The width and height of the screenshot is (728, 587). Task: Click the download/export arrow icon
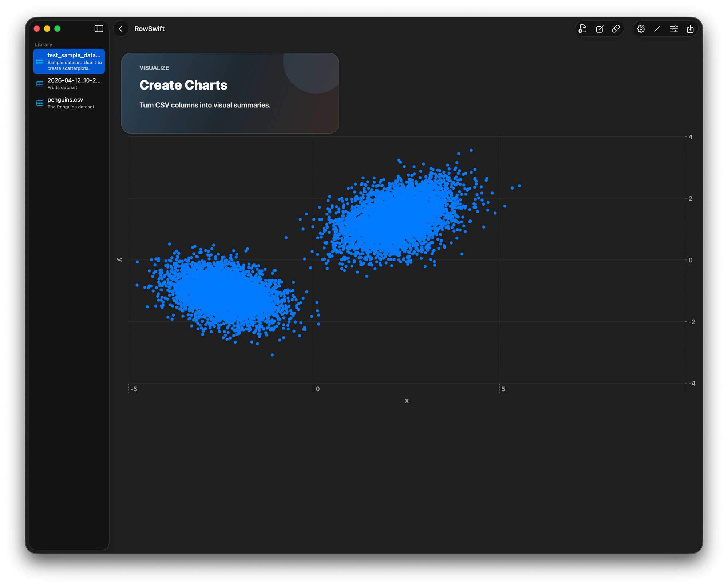690,29
